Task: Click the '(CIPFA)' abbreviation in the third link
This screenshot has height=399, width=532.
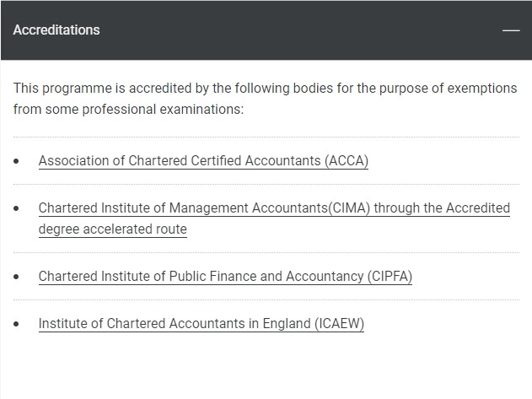Action: coord(390,276)
